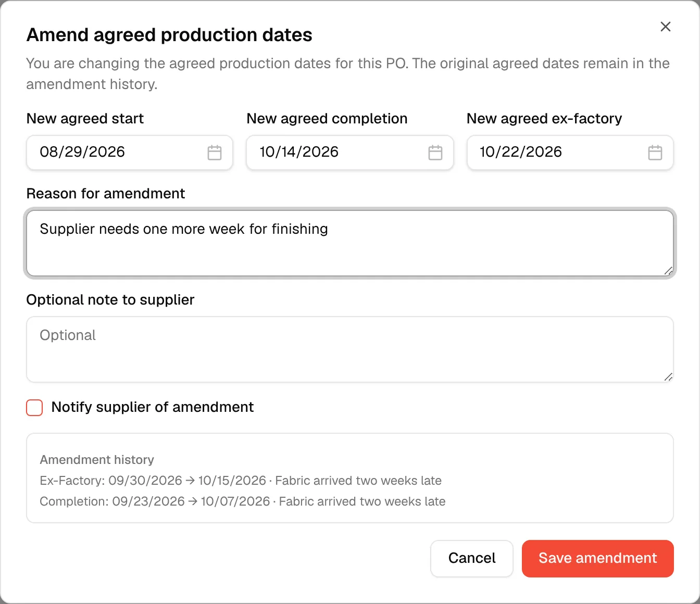Select the Ex-Factory amendment history entry
Viewport: 700px width, 604px height.
241,481
